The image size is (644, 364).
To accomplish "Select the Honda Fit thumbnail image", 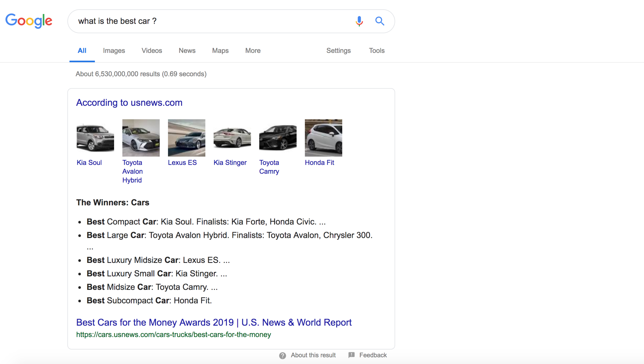I will [323, 138].
